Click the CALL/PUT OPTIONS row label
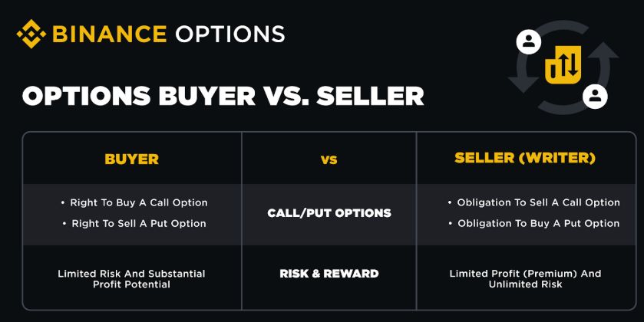This screenshot has height=322, width=644. coord(329,212)
